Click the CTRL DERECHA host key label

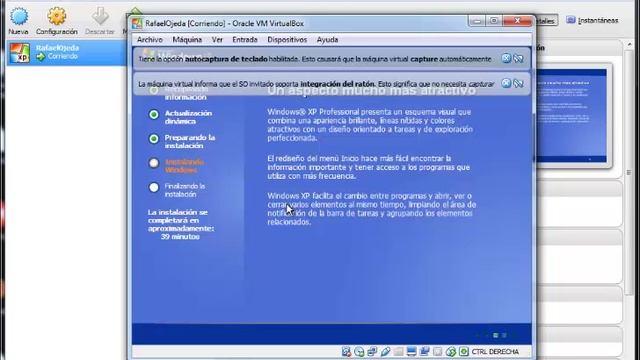point(495,351)
